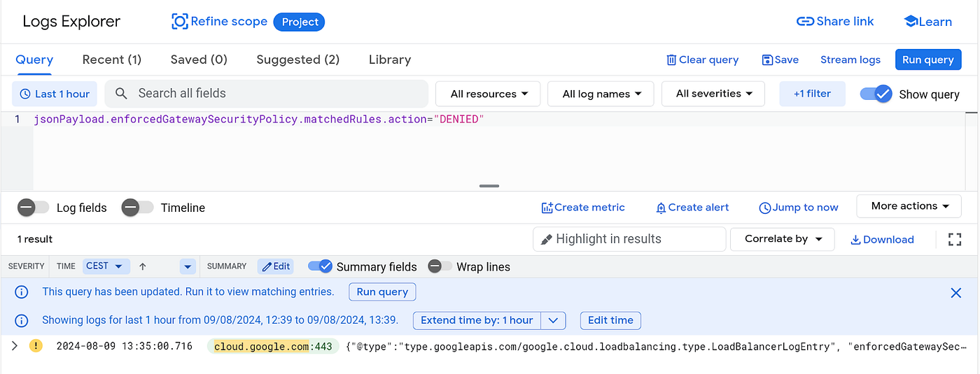Click Run query in the update banner
This screenshot has height=374, width=980.
[382, 292]
